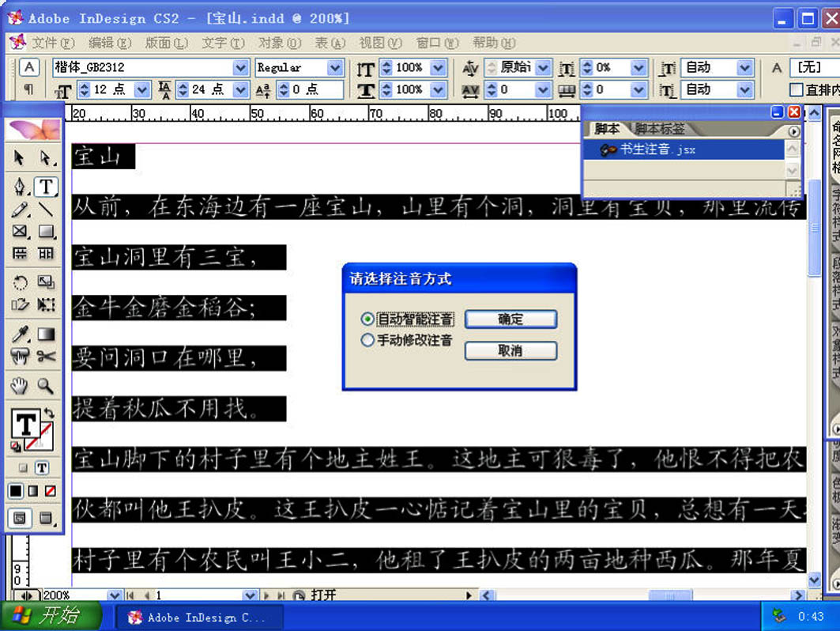The width and height of the screenshot is (840, 631).
Task: Select the Horizontal Grid tool
Action: pos(20,254)
